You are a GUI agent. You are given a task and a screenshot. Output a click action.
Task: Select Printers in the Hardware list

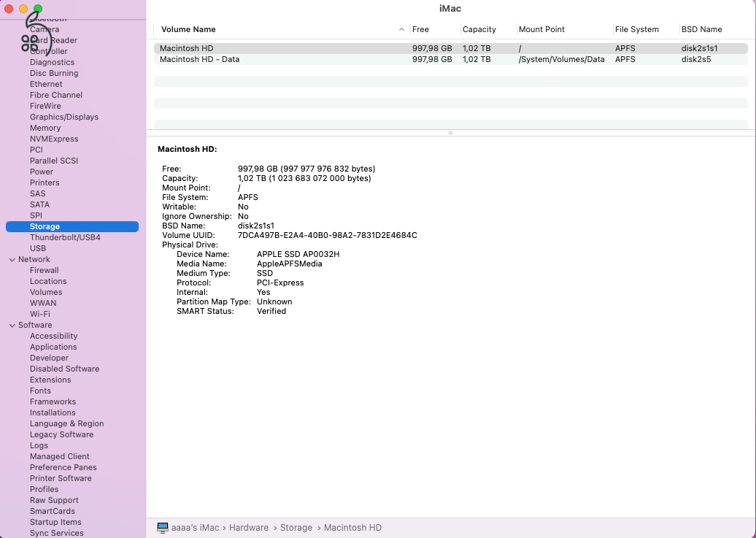point(45,182)
